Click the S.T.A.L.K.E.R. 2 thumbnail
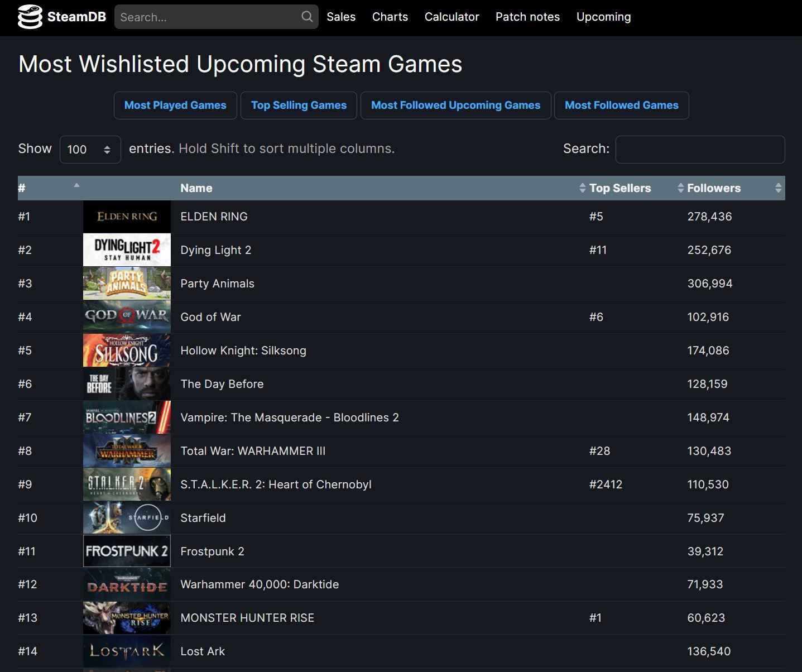This screenshot has height=672, width=802. (127, 484)
